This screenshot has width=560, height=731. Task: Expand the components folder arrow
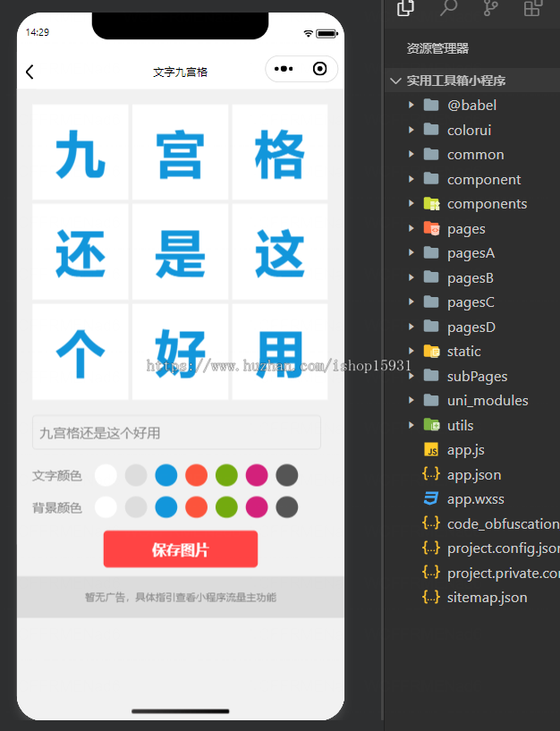click(411, 203)
